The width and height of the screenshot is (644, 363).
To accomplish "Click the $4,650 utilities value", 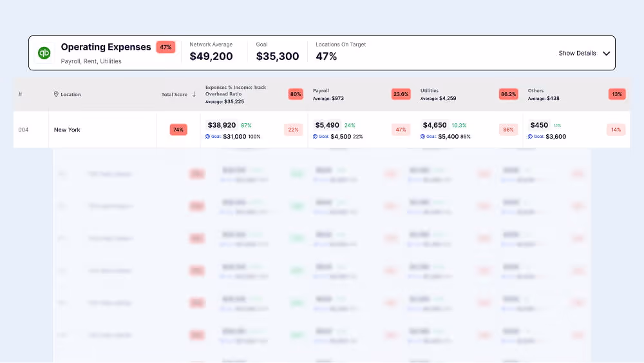I will [435, 125].
